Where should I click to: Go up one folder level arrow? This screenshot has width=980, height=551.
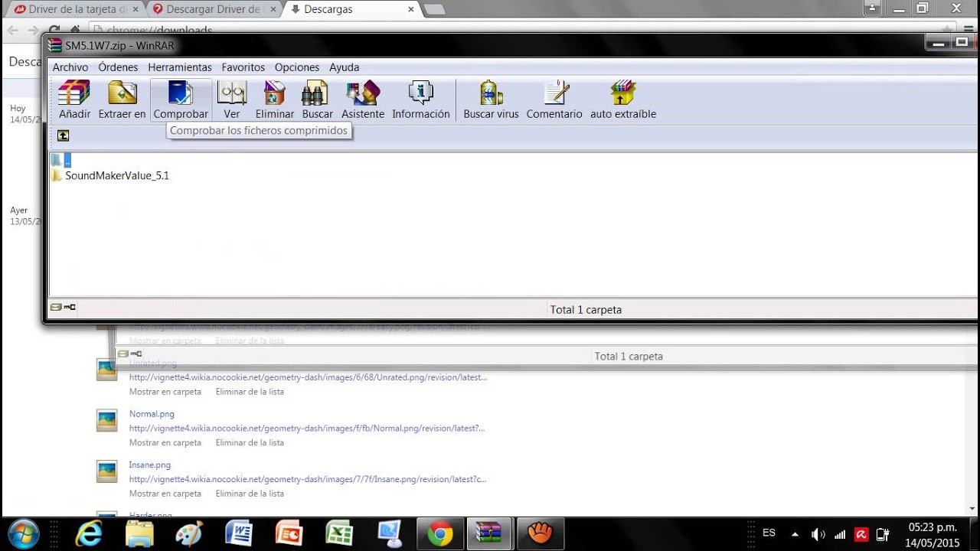point(63,135)
